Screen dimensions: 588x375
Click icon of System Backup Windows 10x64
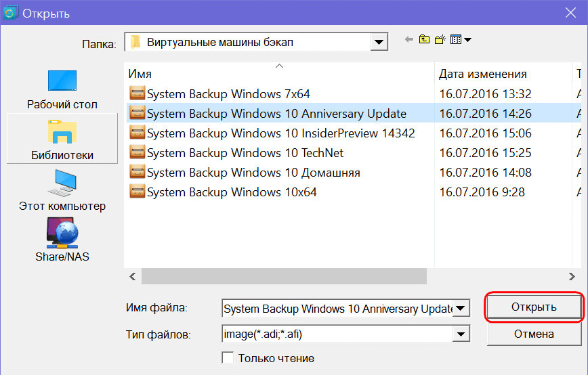click(138, 191)
